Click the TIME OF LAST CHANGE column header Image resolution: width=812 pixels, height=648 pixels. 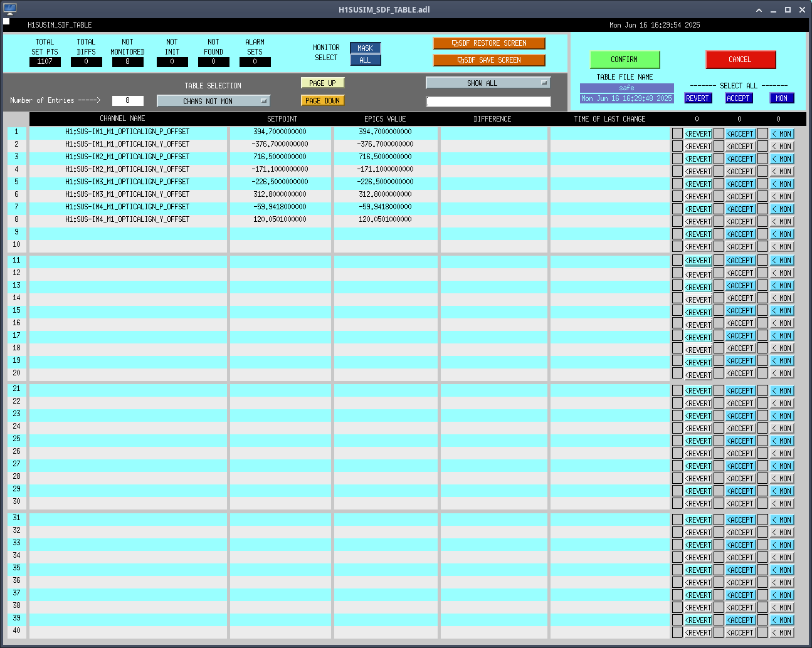610,119
